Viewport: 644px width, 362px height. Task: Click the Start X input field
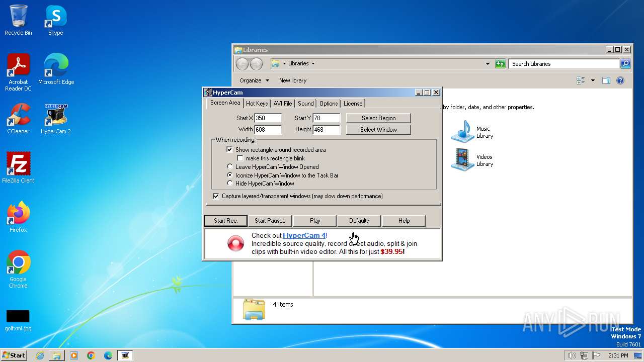(268, 118)
